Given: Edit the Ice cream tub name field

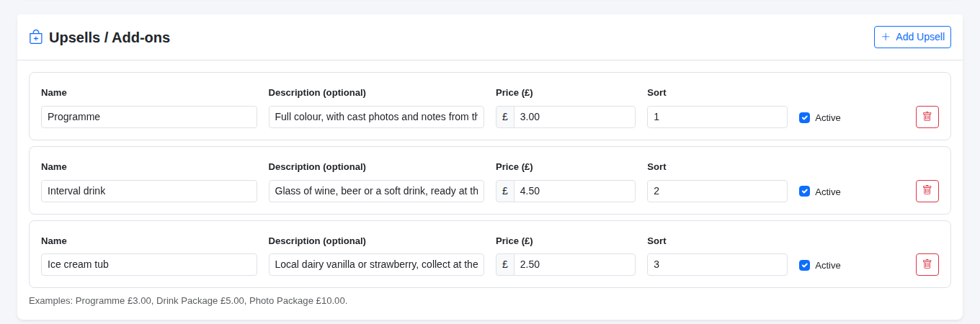Looking at the screenshot, I should click(149, 264).
